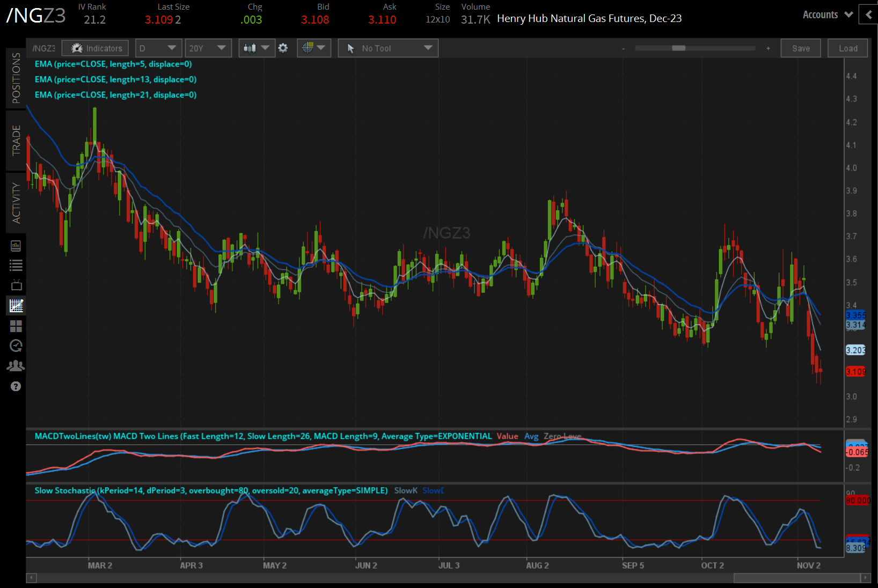Screen dimensions: 878x588
Task: Click the zoom-out minus sign beside slider
Action: pos(623,49)
